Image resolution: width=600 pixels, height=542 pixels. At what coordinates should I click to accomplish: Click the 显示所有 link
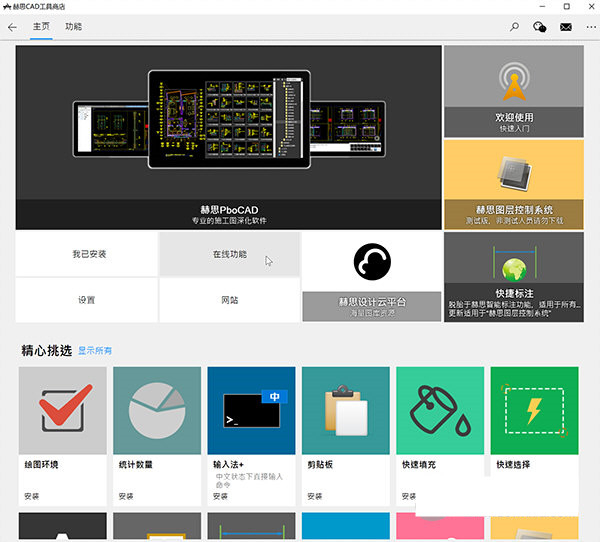point(95,351)
